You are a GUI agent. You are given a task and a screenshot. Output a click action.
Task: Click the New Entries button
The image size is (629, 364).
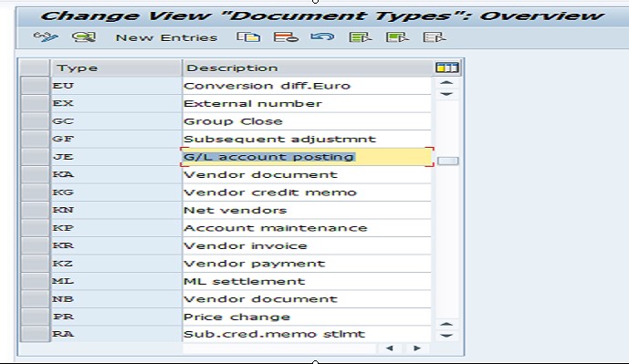(166, 37)
